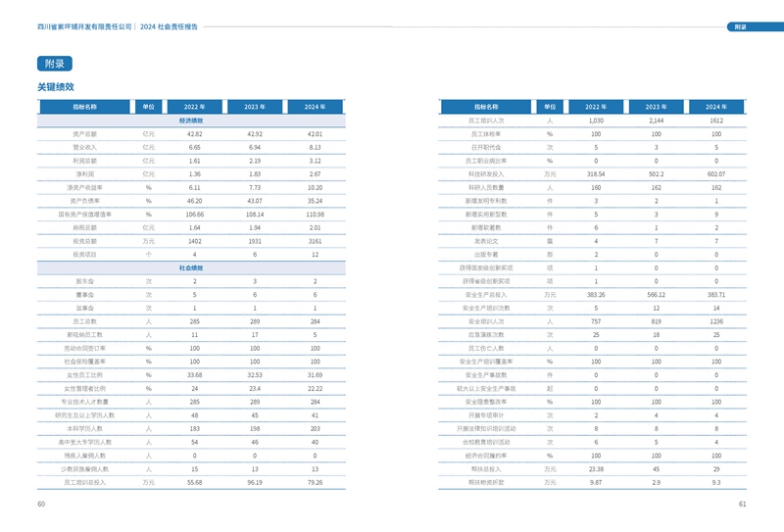The height and width of the screenshot is (532, 784).
Task: Select the 关键绩效 heading
Action: click(x=56, y=87)
